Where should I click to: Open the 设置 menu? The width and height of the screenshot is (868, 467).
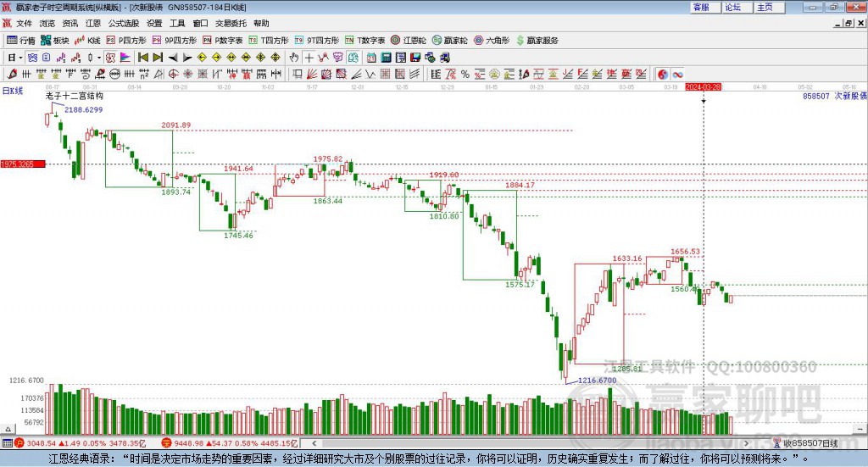(154, 23)
